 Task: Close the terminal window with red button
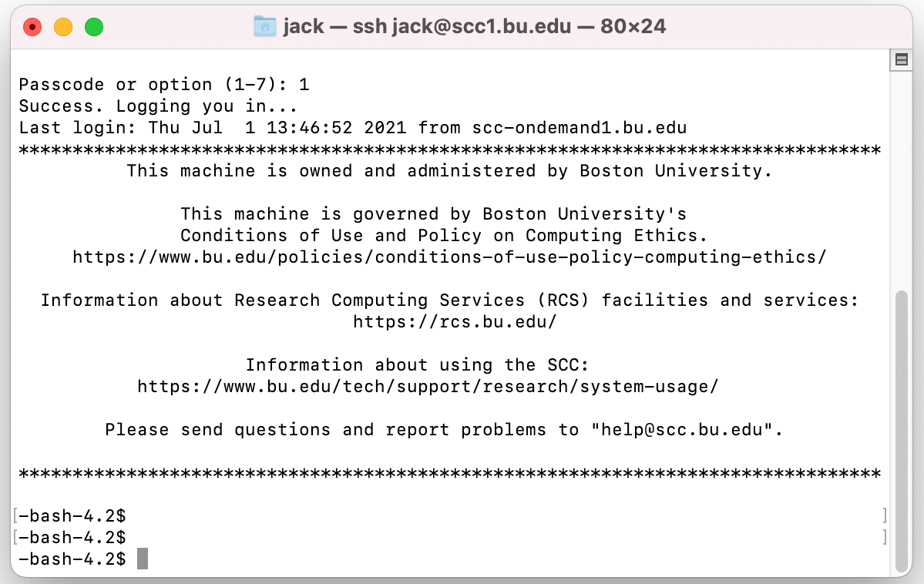coord(32,28)
